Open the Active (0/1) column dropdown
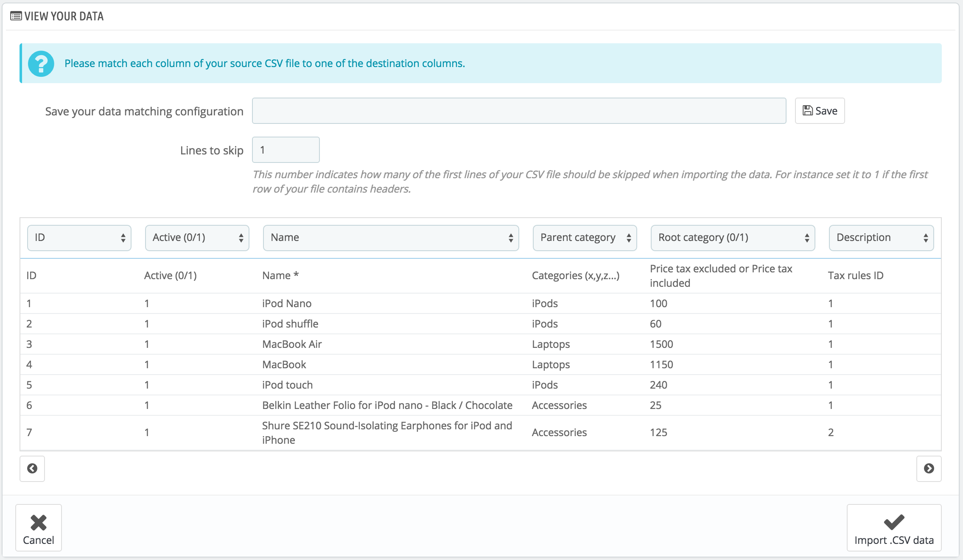The width and height of the screenshot is (963, 560). (197, 238)
